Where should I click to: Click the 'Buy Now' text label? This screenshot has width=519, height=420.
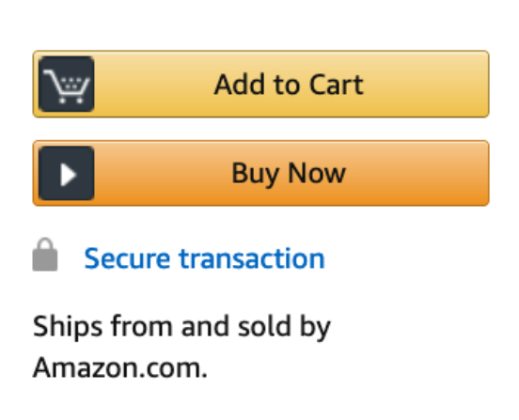[289, 174]
